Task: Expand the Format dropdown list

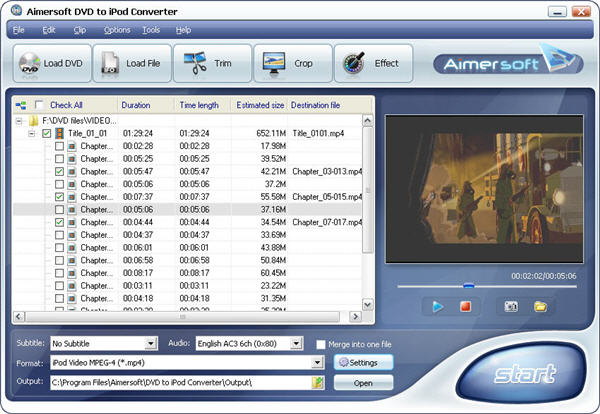Action: coord(319,363)
